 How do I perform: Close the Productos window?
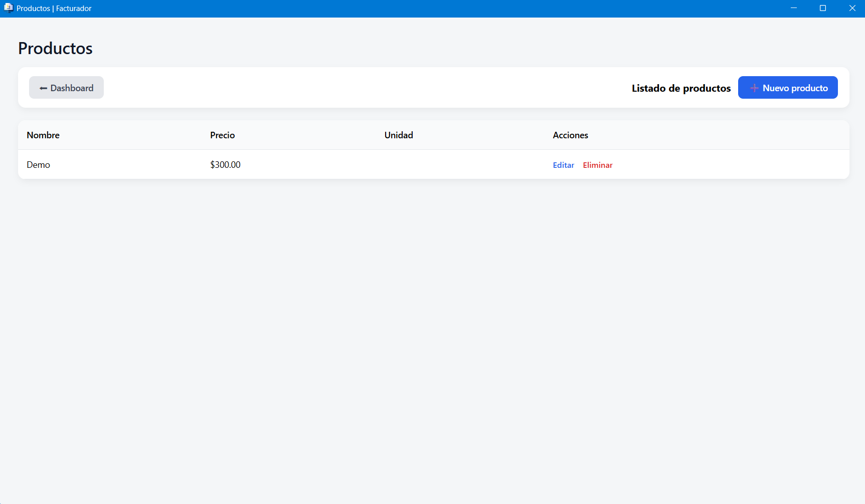[x=851, y=8]
